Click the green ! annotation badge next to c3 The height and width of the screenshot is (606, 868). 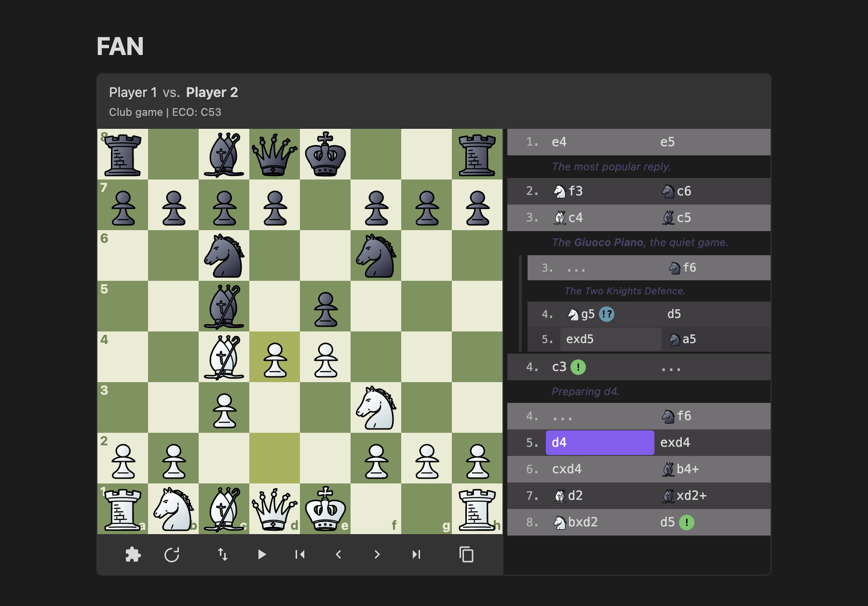click(578, 367)
